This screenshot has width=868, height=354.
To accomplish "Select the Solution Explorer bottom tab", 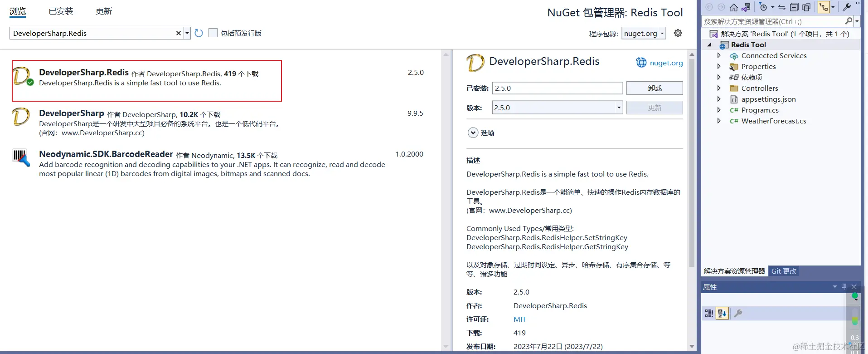I will coord(734,271).
